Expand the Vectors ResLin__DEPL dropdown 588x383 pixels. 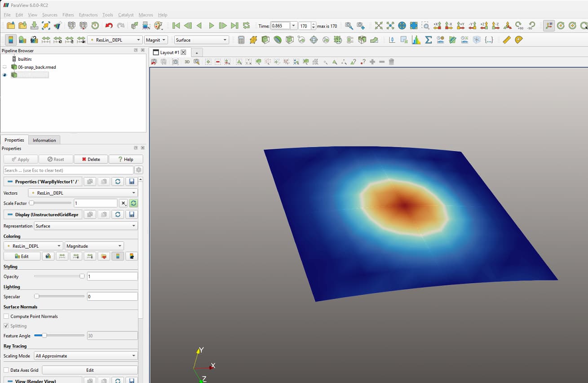(83, 193)
